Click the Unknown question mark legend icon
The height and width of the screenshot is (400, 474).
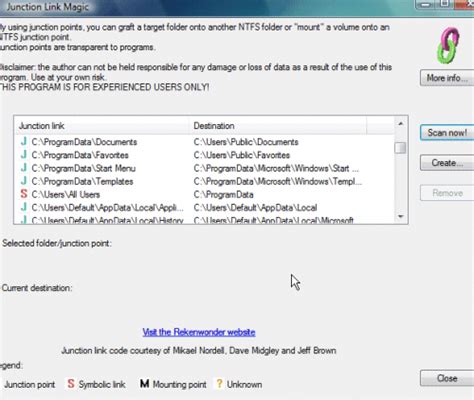point(219,384)
